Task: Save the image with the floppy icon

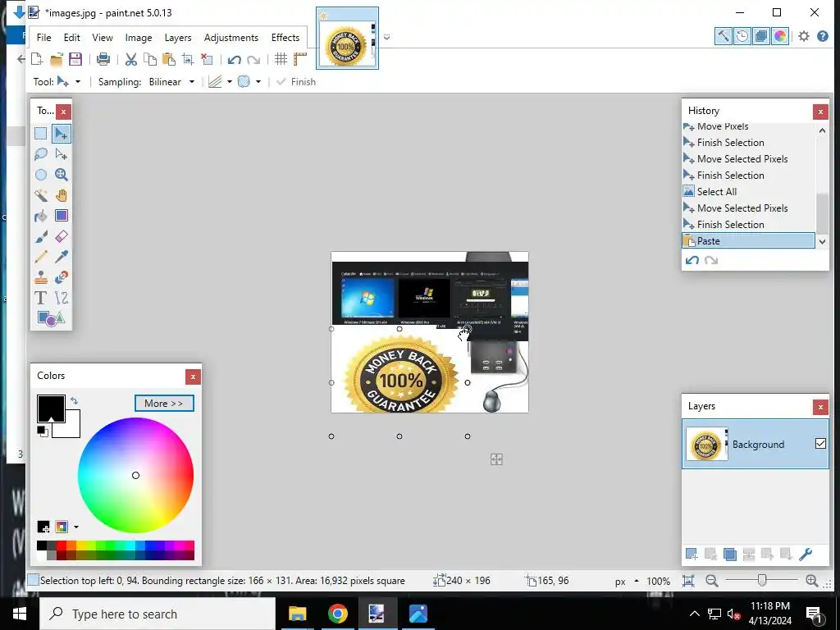Action: (75, 59)
